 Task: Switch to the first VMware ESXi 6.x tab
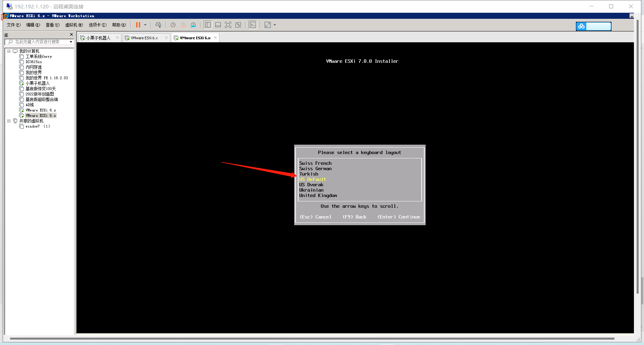[144, 38]
